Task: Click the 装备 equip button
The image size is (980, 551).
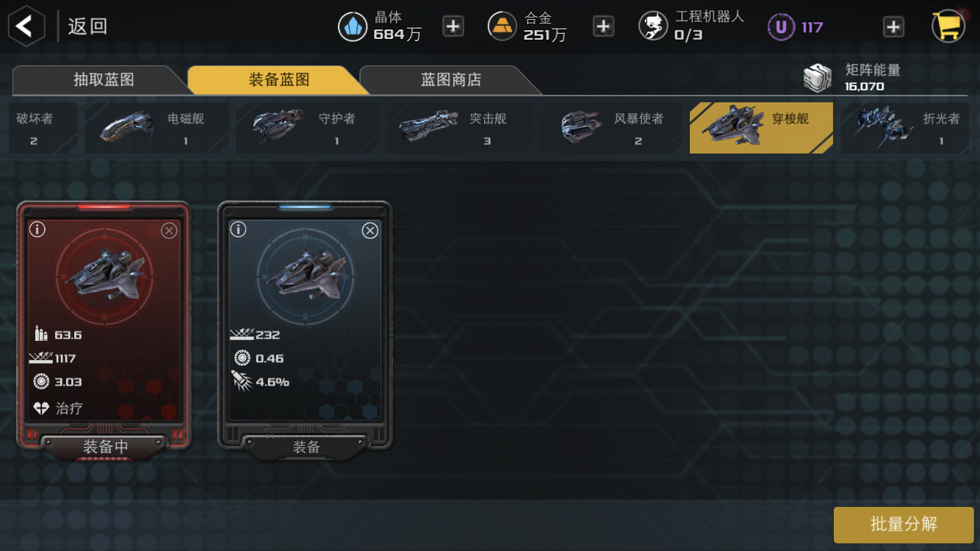Action: 306,447
